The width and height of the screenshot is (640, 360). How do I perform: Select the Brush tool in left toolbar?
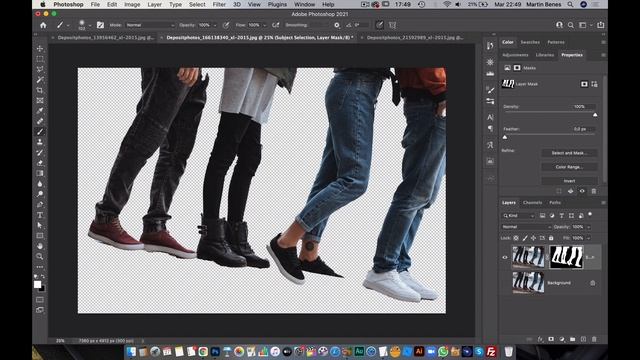point(40,131)
